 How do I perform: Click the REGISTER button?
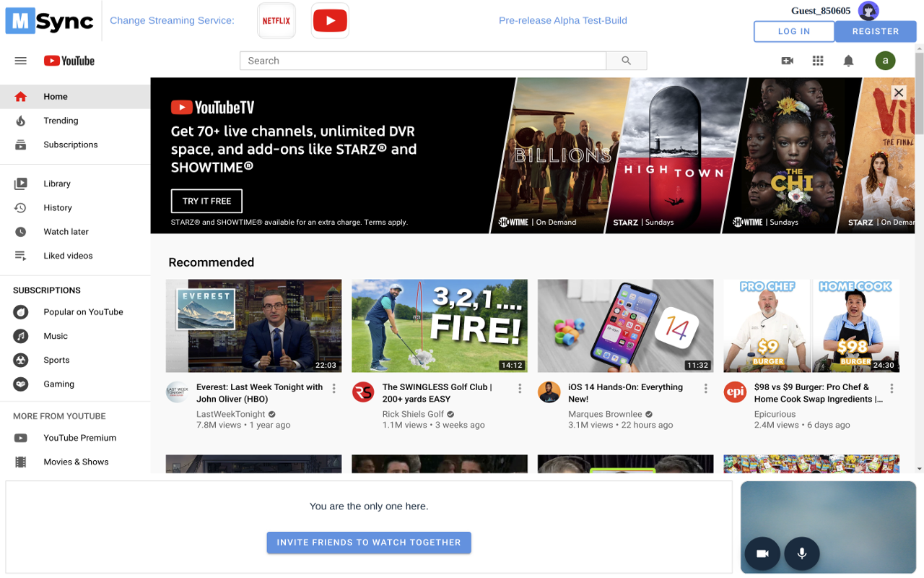point(876,31)
